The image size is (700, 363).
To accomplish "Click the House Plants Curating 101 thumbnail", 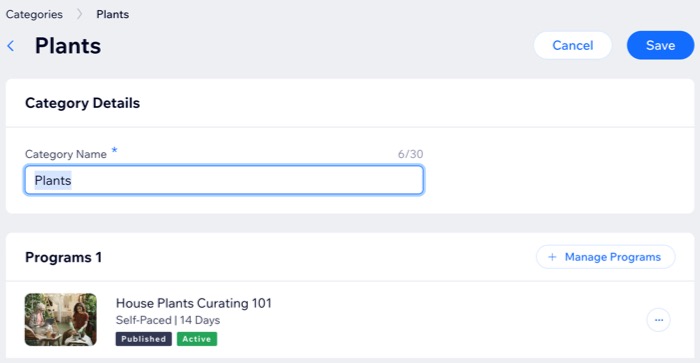I will pyautogui.click(x=61, y=319).
